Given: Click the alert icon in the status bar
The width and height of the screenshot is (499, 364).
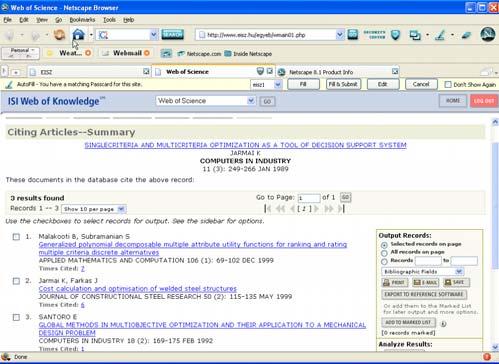Looking at the screenshot, I should (487, 357).
